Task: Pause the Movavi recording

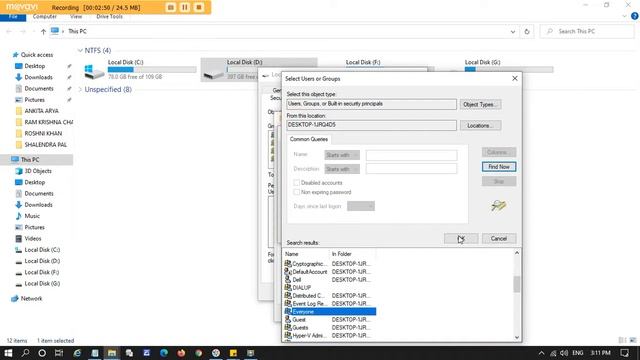Action: [x=185, y=7]
